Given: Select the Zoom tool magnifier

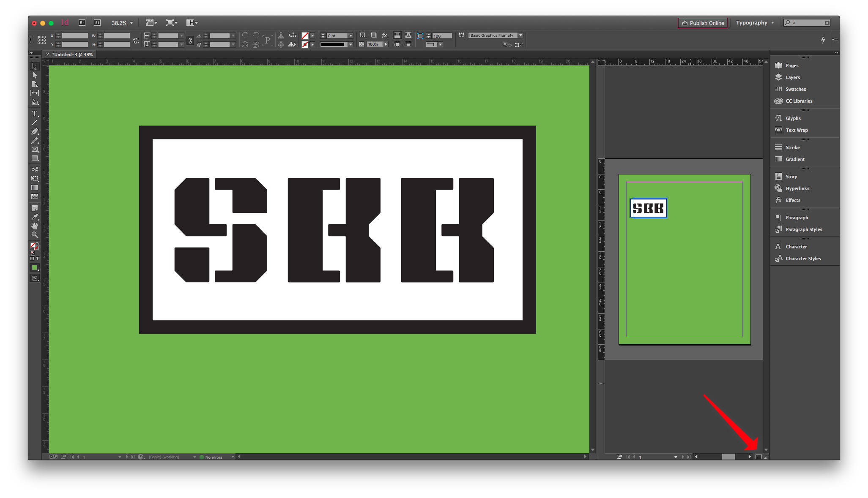Looking at the screenshot, I should click(35, 235).
